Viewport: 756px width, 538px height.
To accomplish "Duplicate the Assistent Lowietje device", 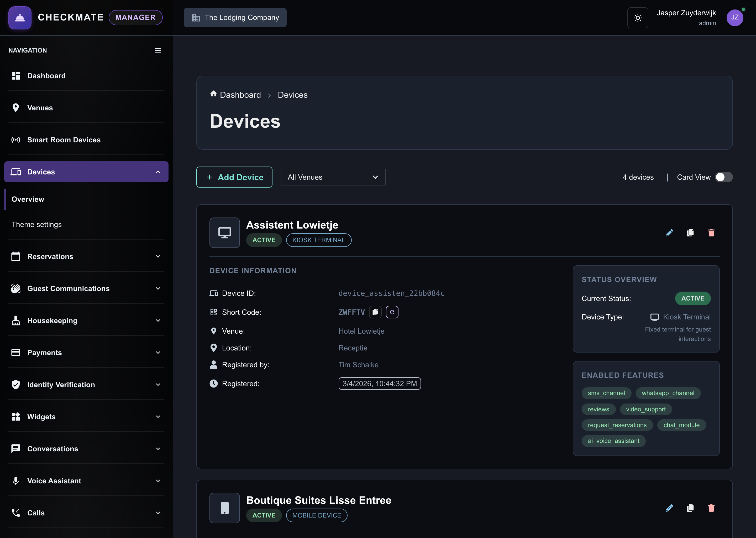I will click(690, 232).
